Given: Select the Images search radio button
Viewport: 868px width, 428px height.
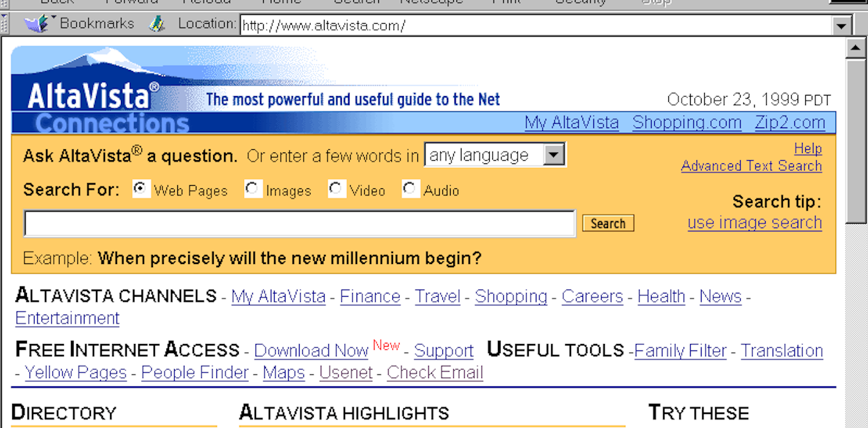Looking at the screenshot, I should coord(253,188).
